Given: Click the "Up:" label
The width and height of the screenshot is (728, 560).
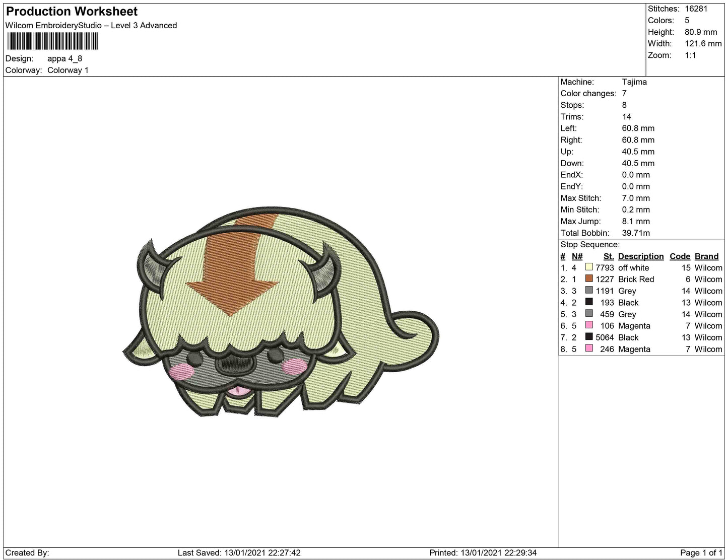Looking at the screenshot, I should coord(567,151).
